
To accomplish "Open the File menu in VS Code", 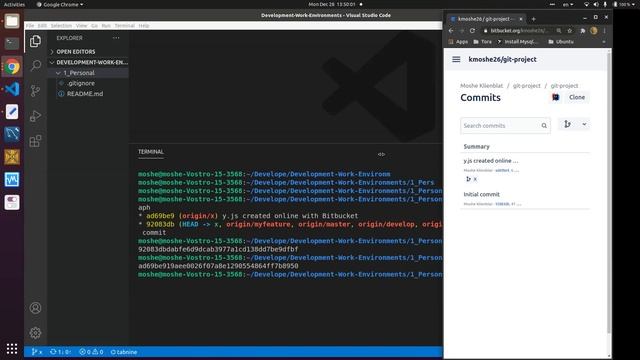I will [30, 25].
